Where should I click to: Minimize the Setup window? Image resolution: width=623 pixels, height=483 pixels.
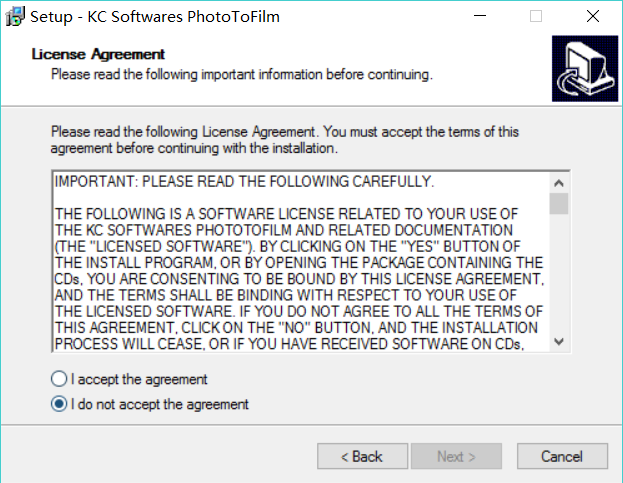tap(490, 16)
